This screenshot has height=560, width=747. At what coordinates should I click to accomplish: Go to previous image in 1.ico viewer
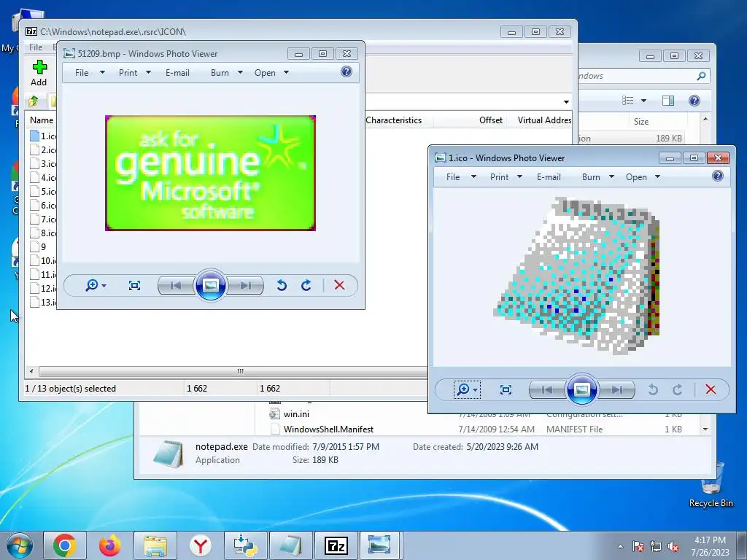tap(547, 389)
